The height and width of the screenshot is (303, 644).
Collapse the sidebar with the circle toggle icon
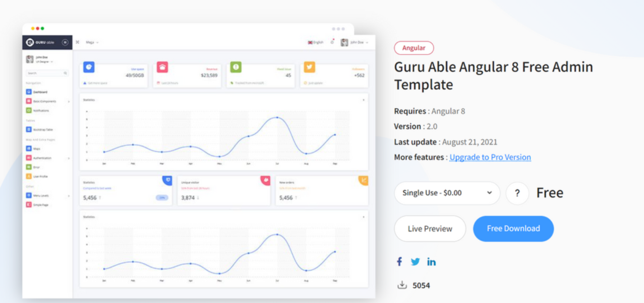(x=65, y=42)
